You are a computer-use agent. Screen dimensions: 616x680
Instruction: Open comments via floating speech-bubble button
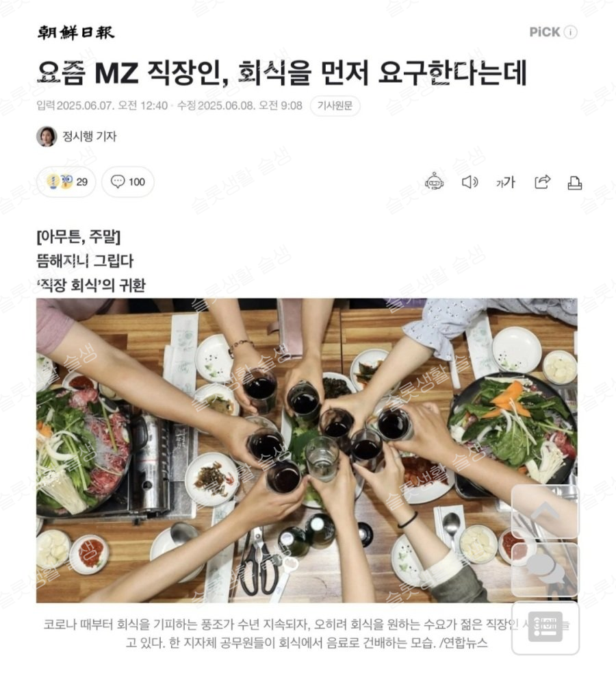point(546,570)
